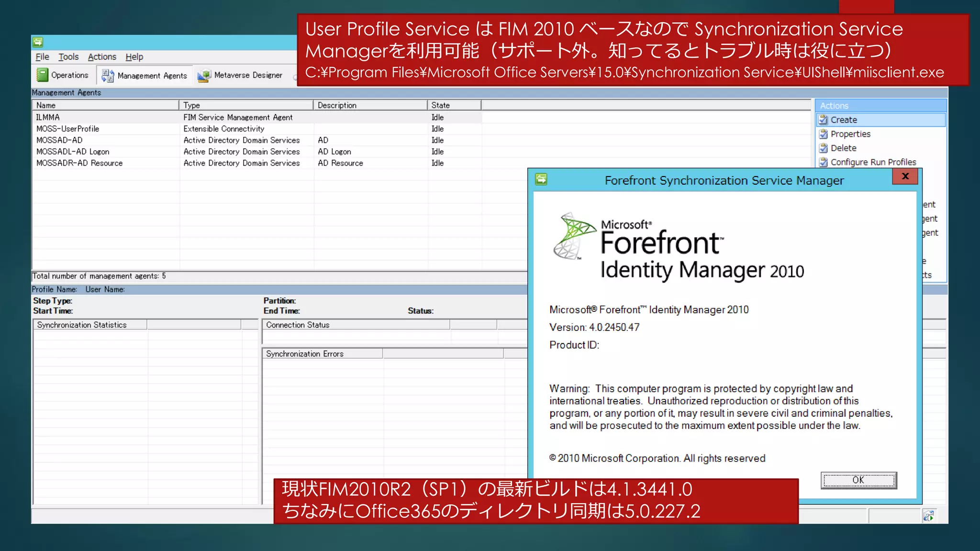Sort agents by Type column header
The image size is (980, 551).
[x=246, y=105]
